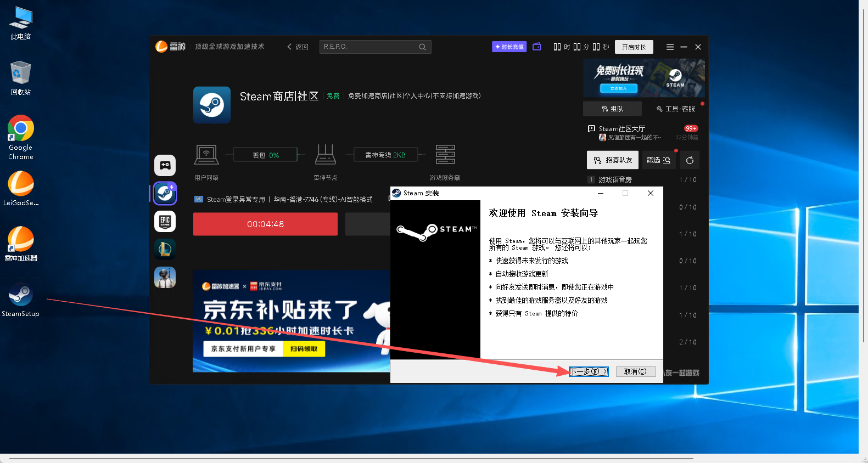Viewport: 868px width, 463px height.
Task: Open the game library controller icon in sidebar
Action: [x=165, y=165]
